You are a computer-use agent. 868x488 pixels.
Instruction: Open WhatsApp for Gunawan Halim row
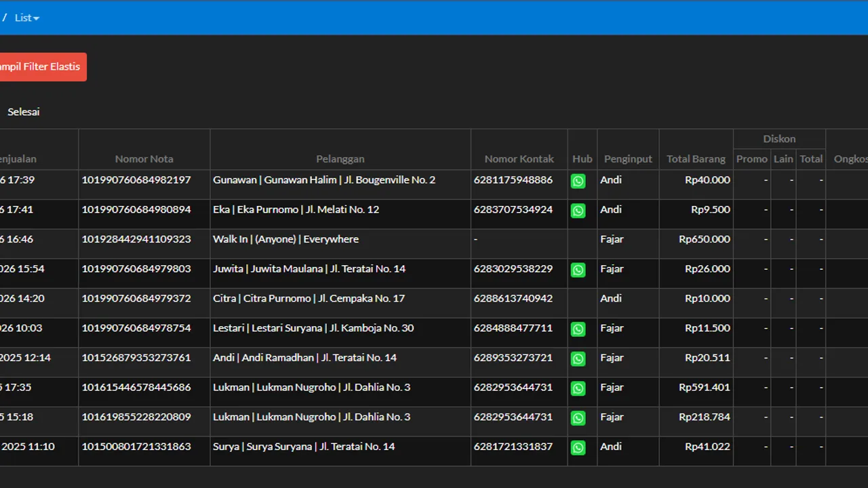pos(578,181)
